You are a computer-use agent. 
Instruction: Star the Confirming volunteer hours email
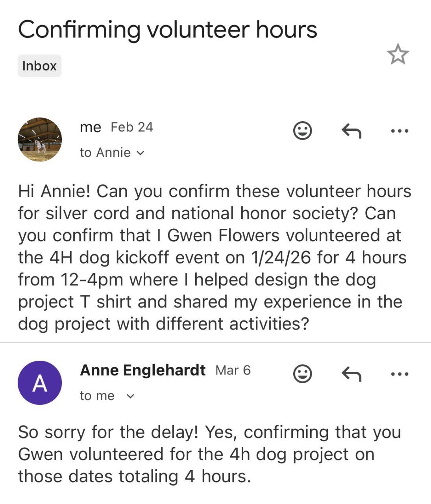point(398,54)
